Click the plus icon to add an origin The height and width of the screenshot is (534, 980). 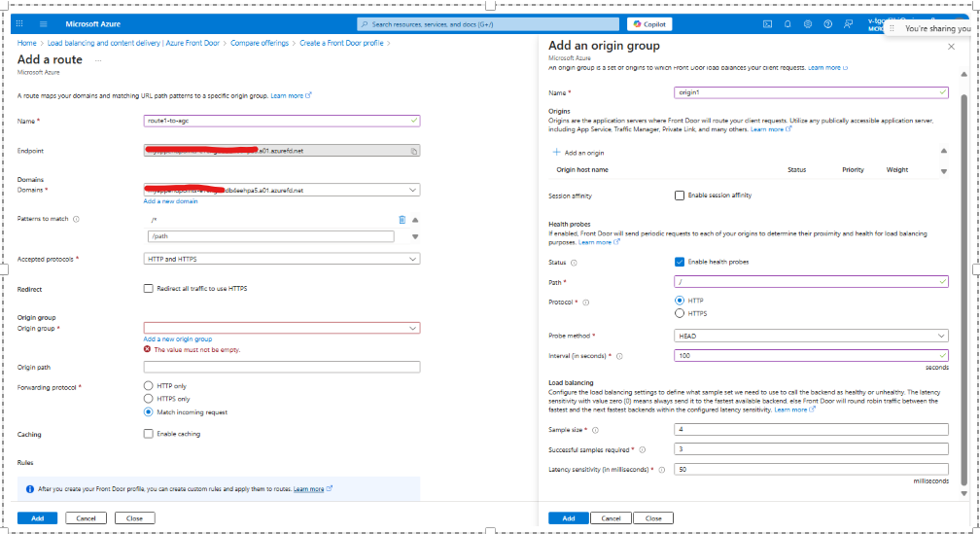[556, 152]
